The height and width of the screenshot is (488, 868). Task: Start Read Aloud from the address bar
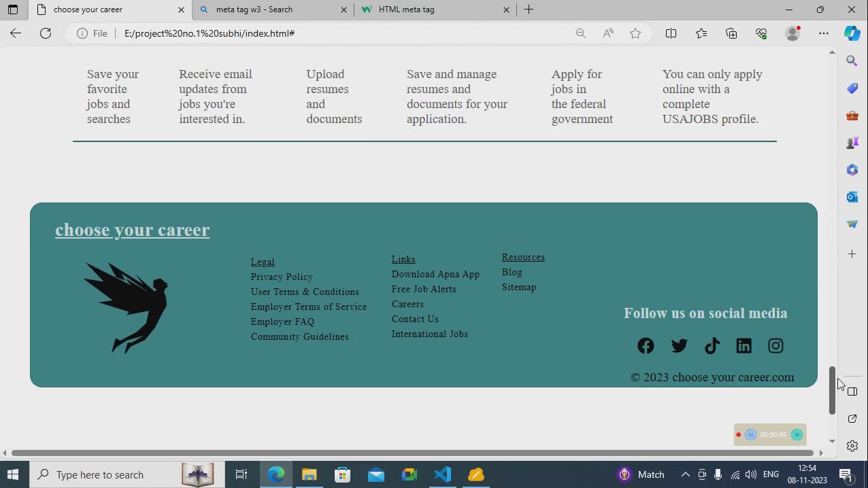tap(608, 33)
